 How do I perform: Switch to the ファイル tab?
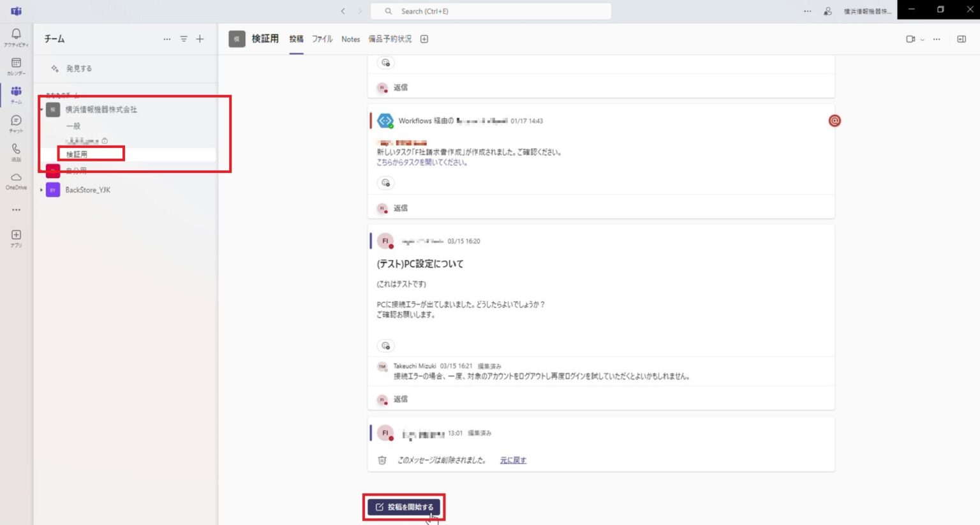pyautogui.click(x=322, y=39)
